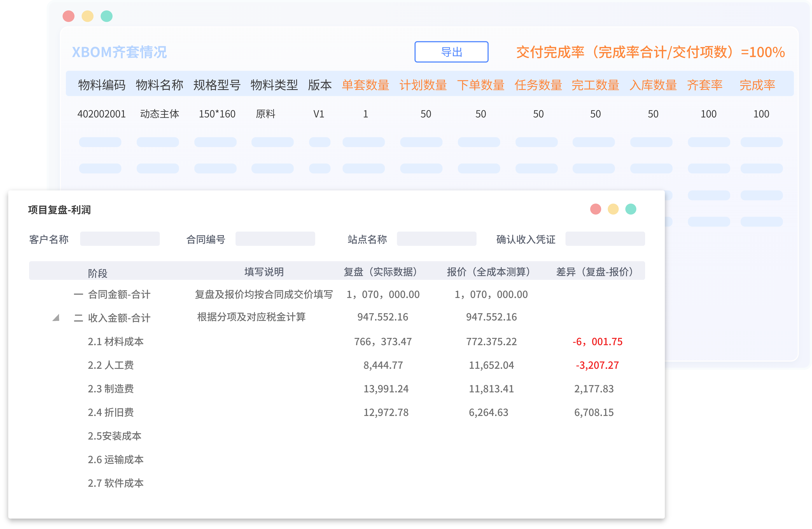
Task: Click the 交付完成率 formula text
Action: click(x=650, y=52)
